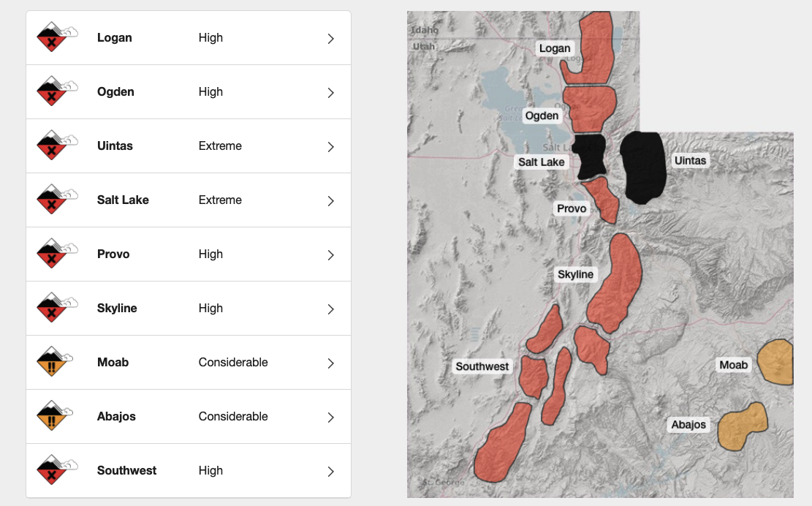Click the Skyline label on the map
The image size is (812, 506).
[575, 274]
